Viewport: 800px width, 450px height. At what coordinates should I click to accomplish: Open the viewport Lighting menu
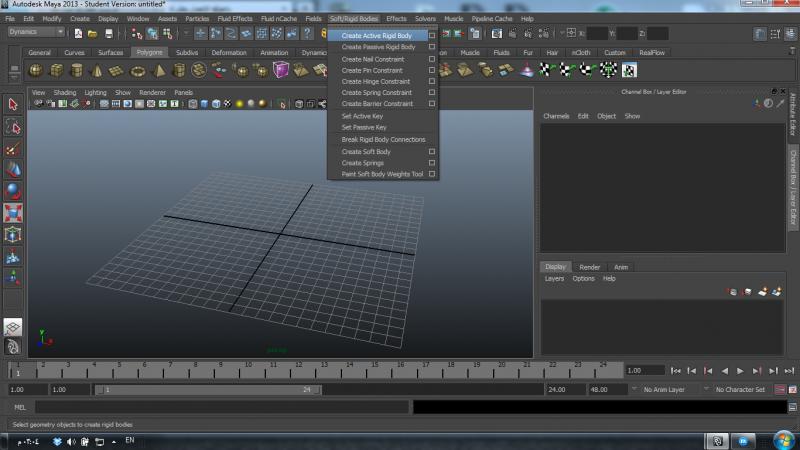[95, 93]
